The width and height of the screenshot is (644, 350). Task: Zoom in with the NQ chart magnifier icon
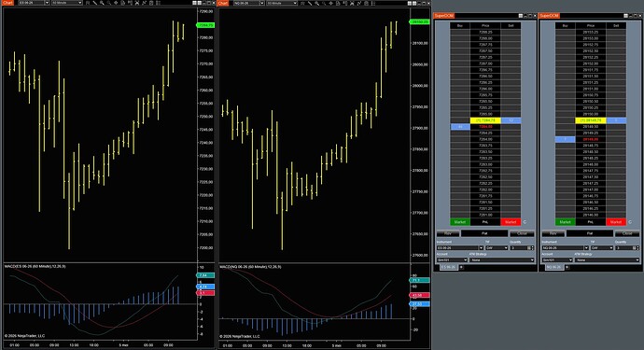[316, 3]
